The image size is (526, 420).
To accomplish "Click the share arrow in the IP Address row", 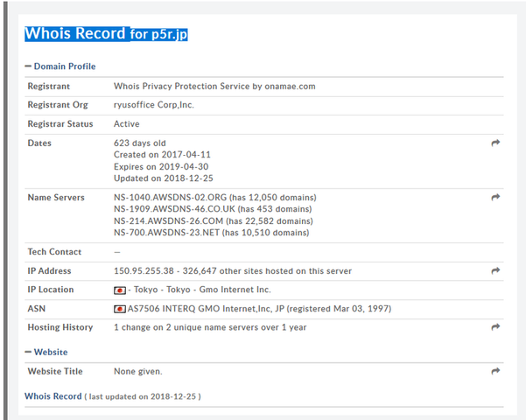I will 495,270.
